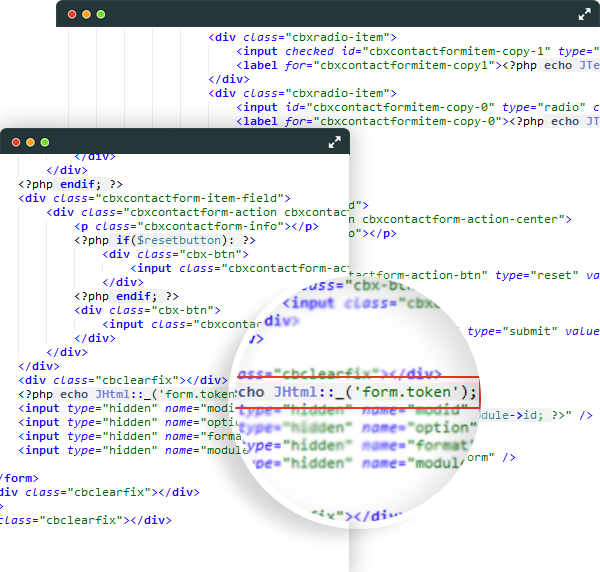This screenshot has width=600, height=572.
Task: Click the green zoom dot of the back window
Action: pos(101,15)
